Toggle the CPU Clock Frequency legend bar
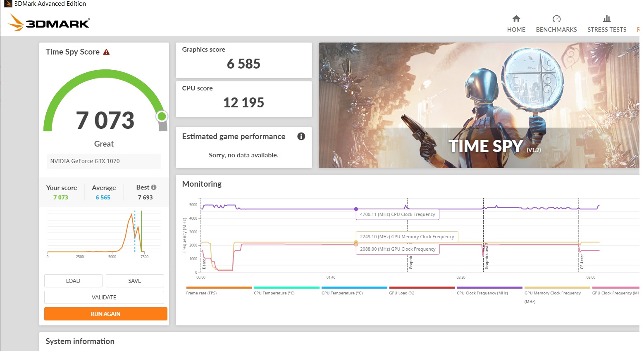 pyautogui.click(x=489, y=288)
